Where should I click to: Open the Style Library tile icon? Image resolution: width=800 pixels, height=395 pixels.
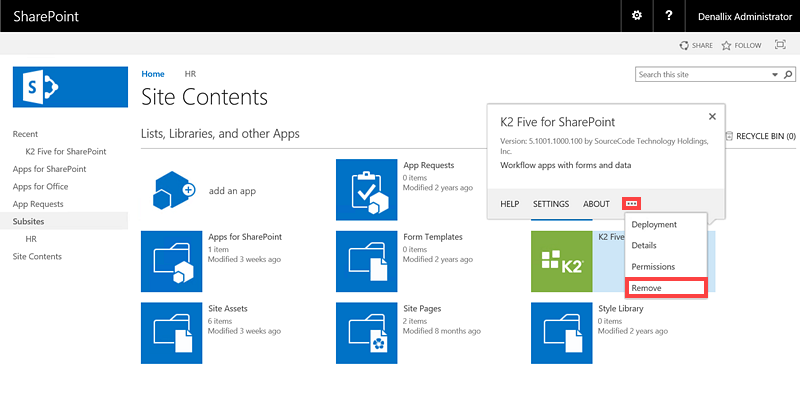point(562,333)
